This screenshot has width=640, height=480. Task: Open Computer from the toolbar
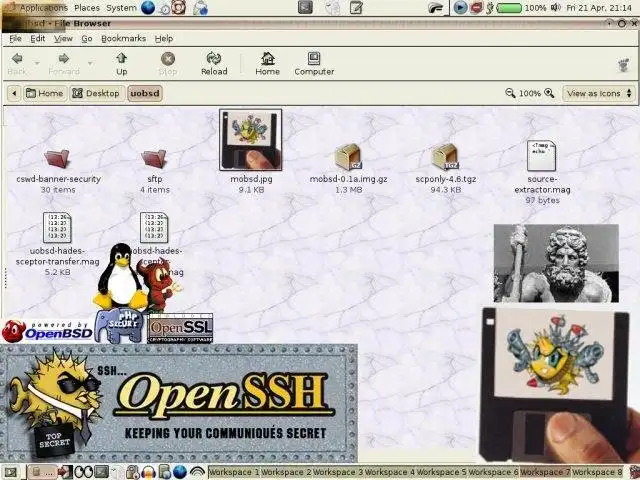[x=314, y=64]
